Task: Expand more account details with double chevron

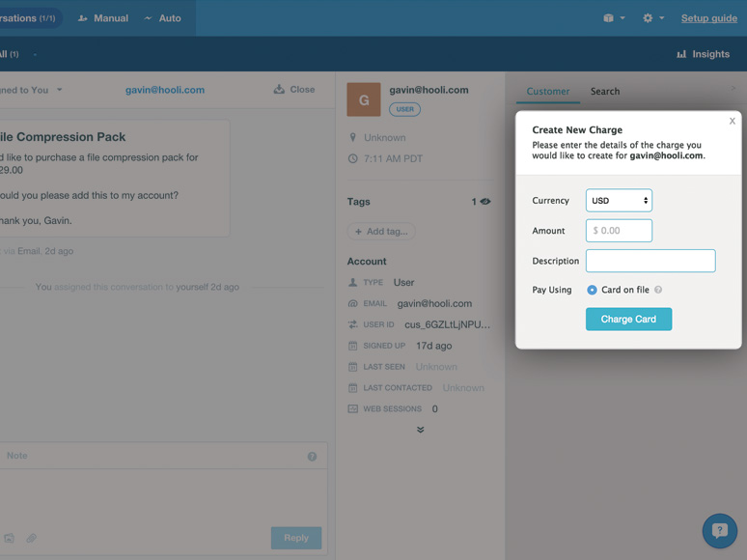Action: tap(420, 430)
